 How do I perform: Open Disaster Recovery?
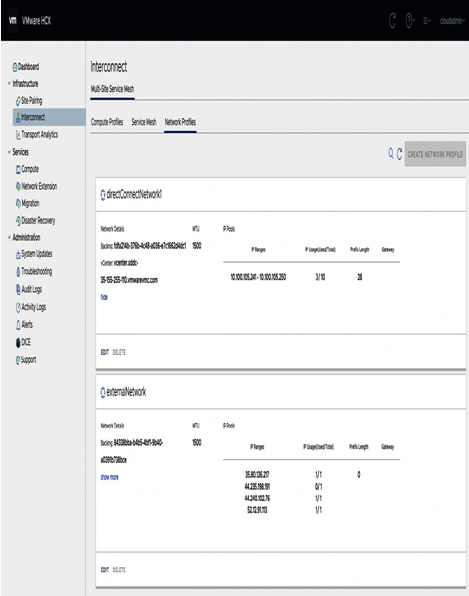pos(38,221)
